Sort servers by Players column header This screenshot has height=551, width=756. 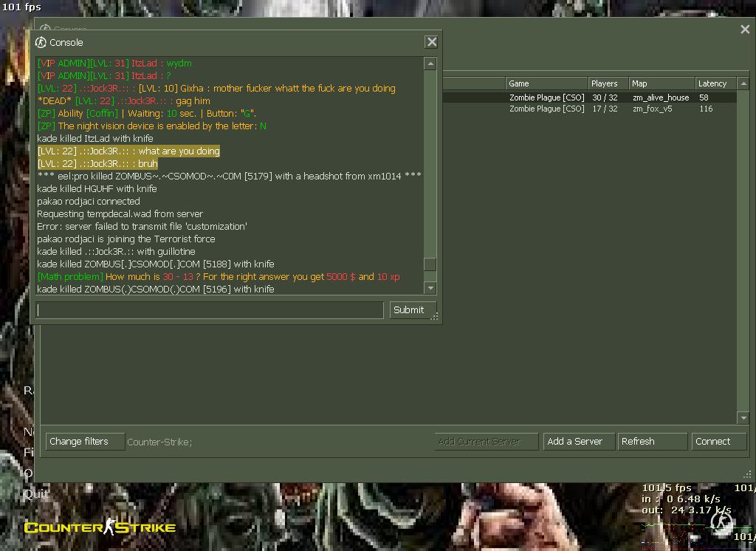pyautogui.click(x=607, y=83)
